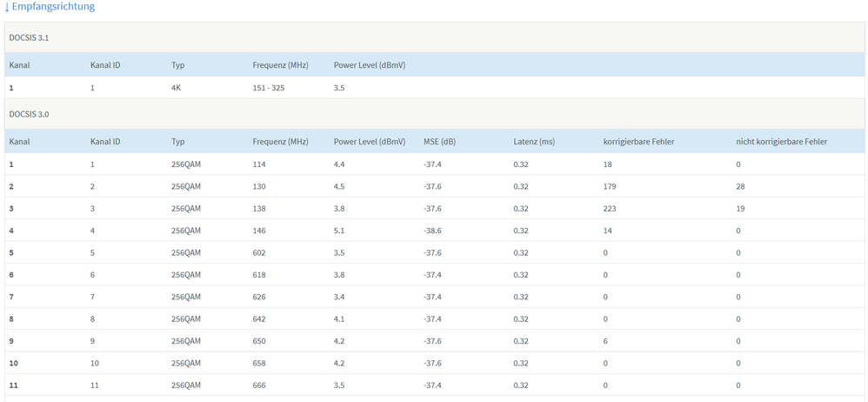Click the nicht korrigierbare Fehler column header
The image size is (868, 402).
(x=782, y=142)
